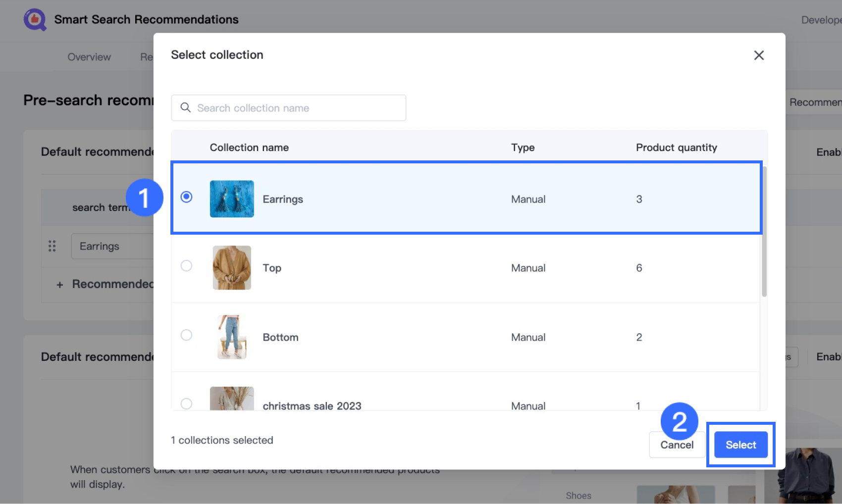The image size is (842, 504).
Task: Cancel the collection selection
Action: tap(677, 445)
